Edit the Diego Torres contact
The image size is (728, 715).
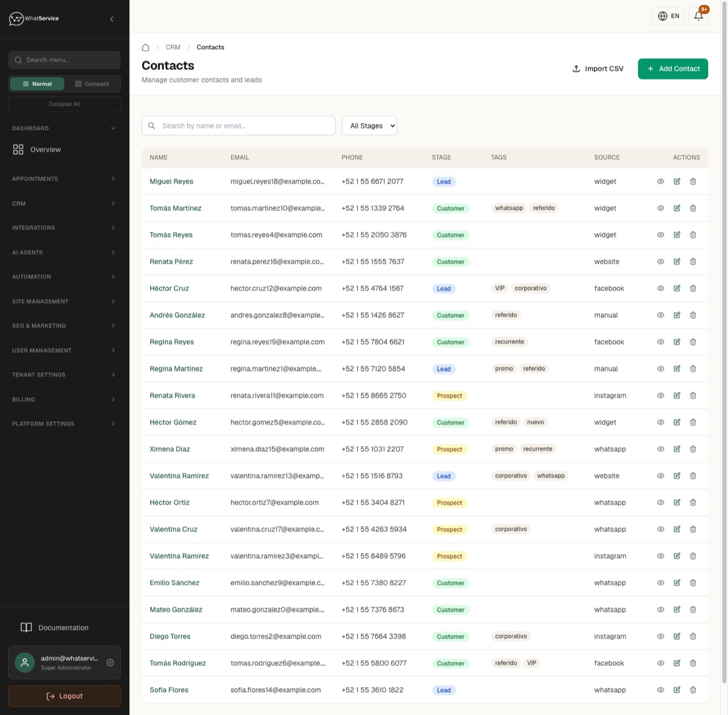click(x=677, y=636)
